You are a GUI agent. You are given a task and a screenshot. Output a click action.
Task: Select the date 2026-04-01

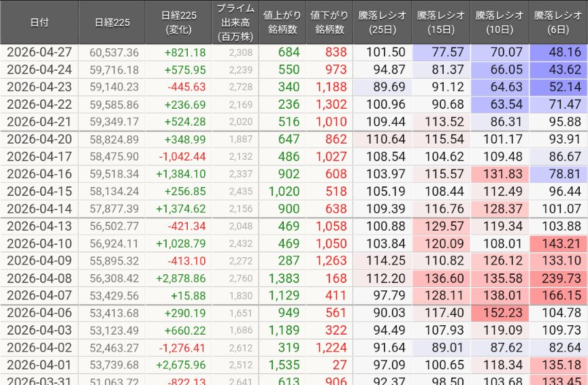point(39,365)
